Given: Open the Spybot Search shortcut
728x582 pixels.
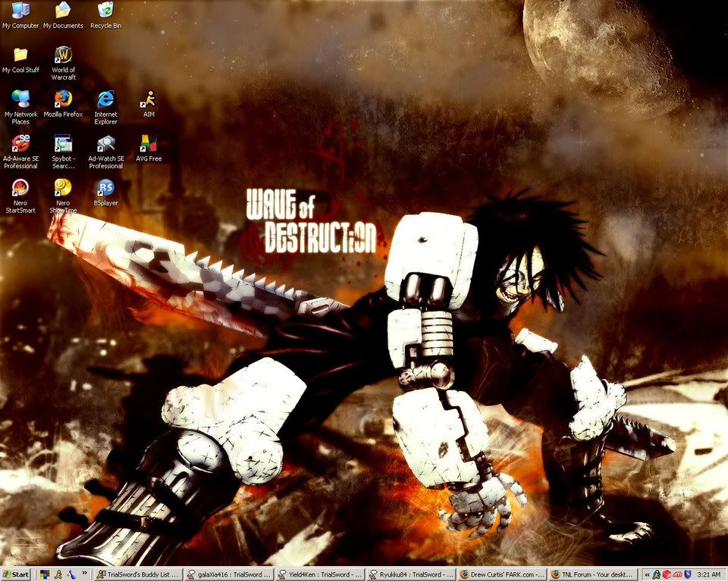Looking at the screenshot, I should pos(63,152).
